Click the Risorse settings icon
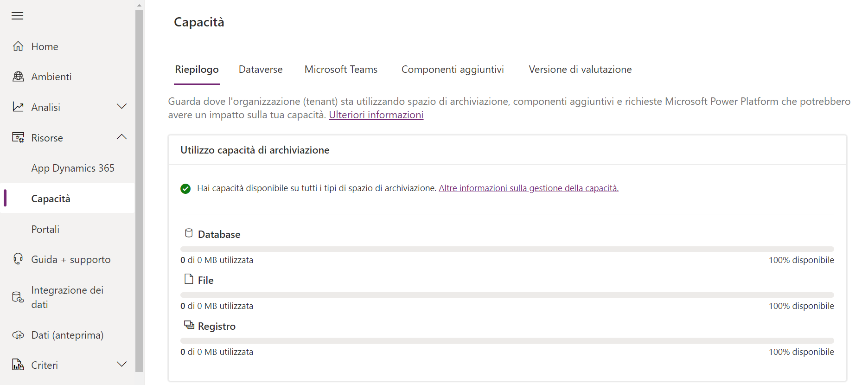 18,138
